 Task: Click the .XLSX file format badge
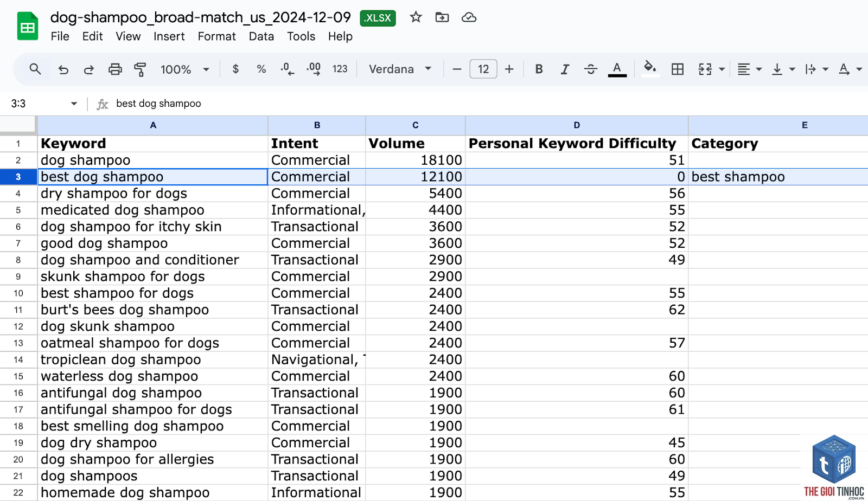(x=378, y=18)
